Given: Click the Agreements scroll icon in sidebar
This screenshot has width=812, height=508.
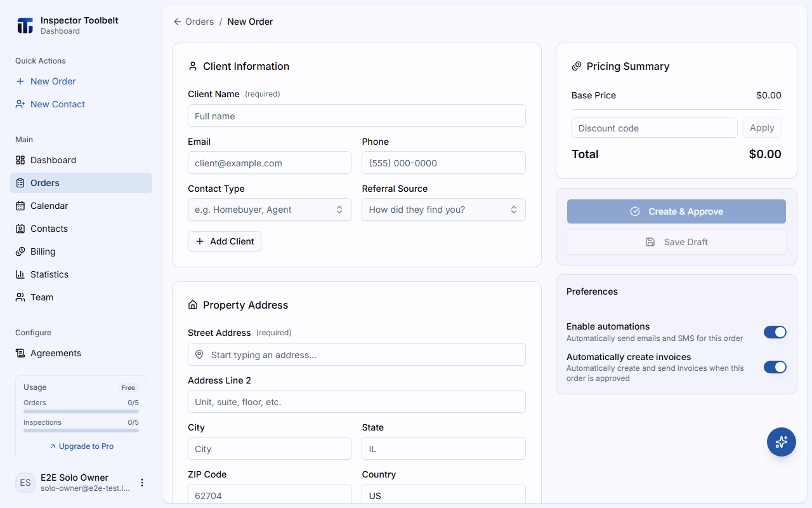Looking at the screenshot, I should pyautogui.click(x=20, y=353).
